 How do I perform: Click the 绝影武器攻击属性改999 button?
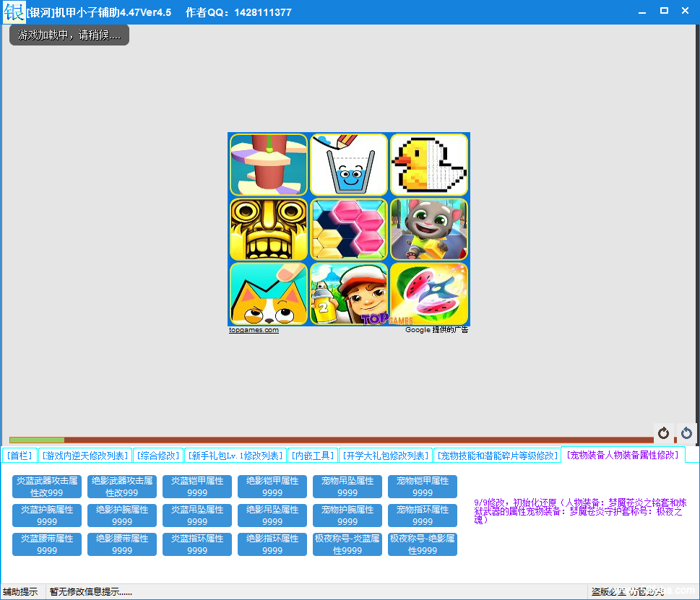[122, 487]
